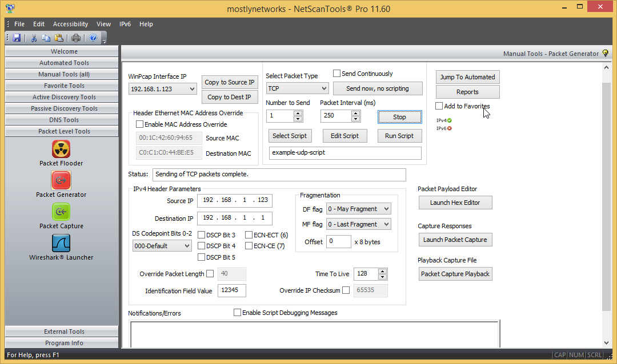Click the fragmentation Offset input field
Viewport: 617px width, 364px height.
point(339,241)
